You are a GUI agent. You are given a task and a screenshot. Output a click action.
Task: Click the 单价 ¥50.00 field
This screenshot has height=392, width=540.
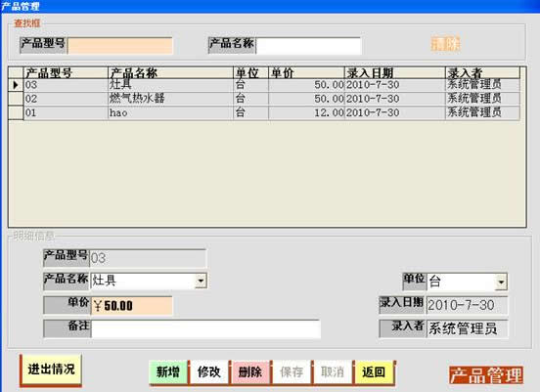[x=131, y=306]
